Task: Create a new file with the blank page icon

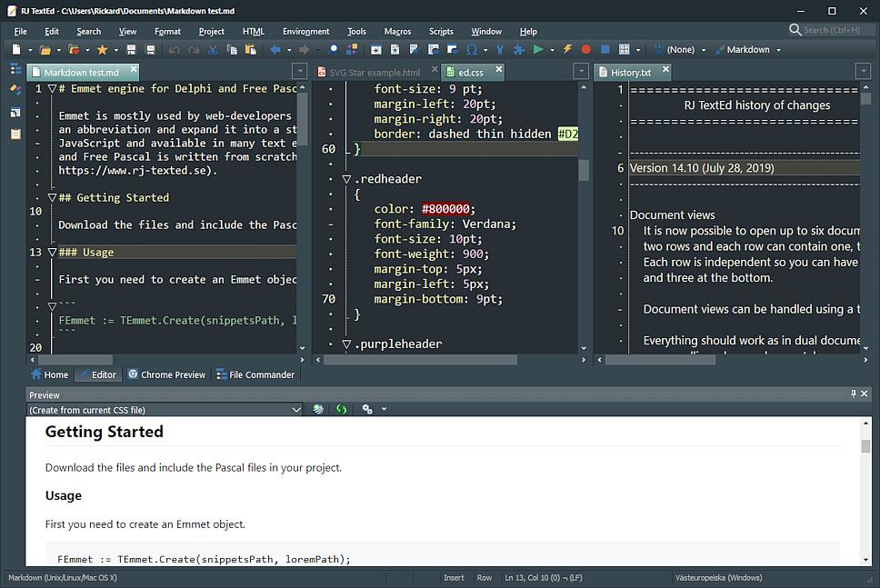Action: pyautogui.click(x=16, y=50)
